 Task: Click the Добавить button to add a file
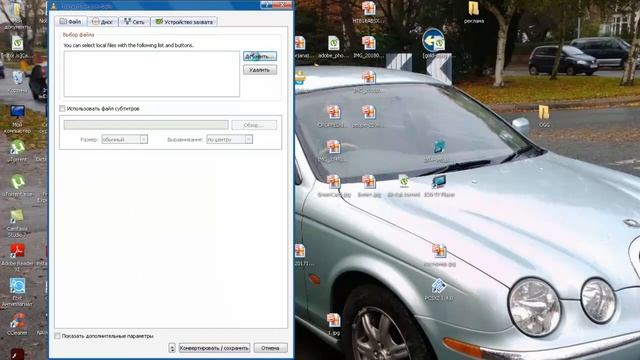pos(260,56)
